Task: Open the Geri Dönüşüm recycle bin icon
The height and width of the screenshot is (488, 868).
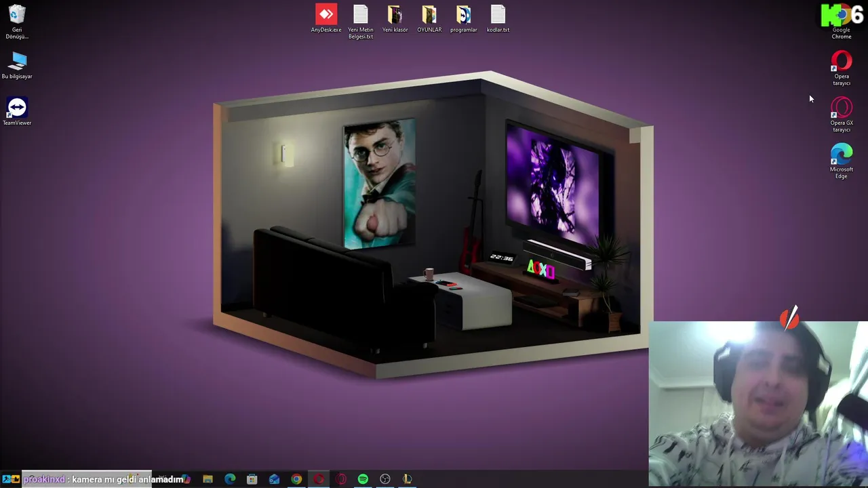Action: click(x=17, y=22)
